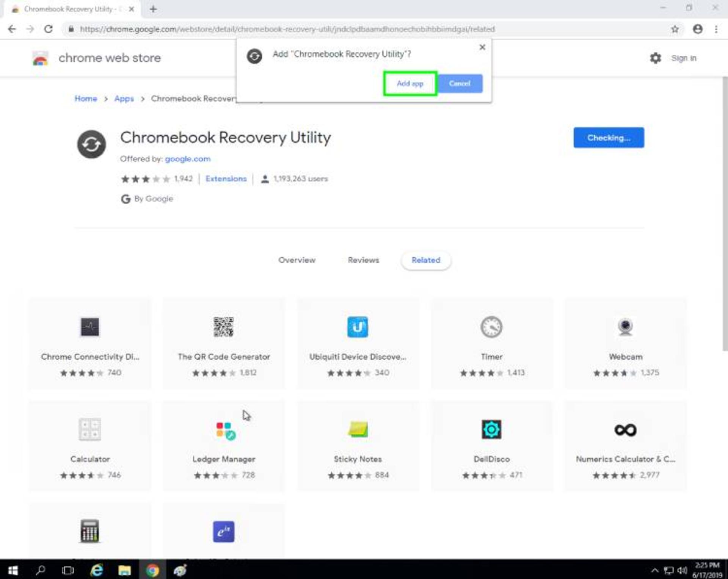Click the Chromebook Recovery Utility app icon

(x=91, y=144)
